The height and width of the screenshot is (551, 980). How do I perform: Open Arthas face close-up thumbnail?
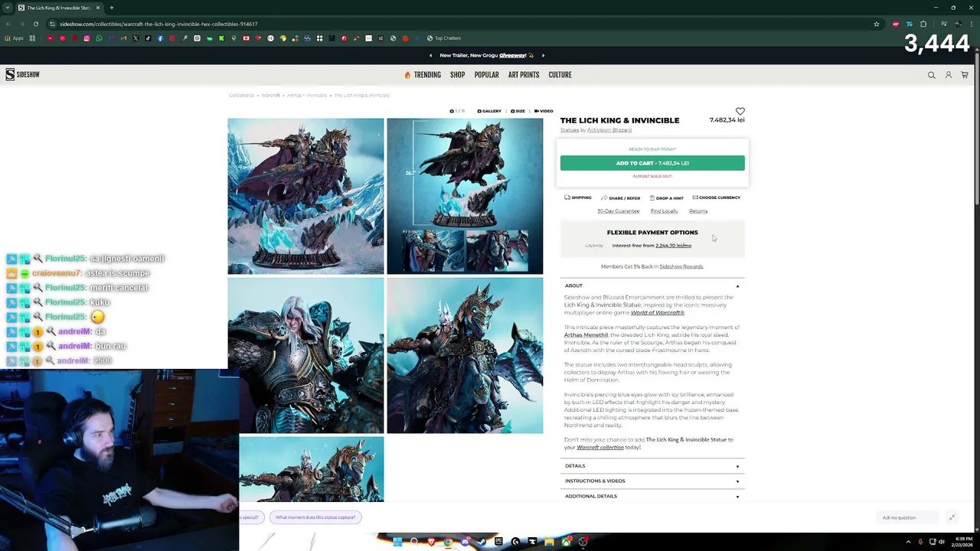(x=305, y=355)
